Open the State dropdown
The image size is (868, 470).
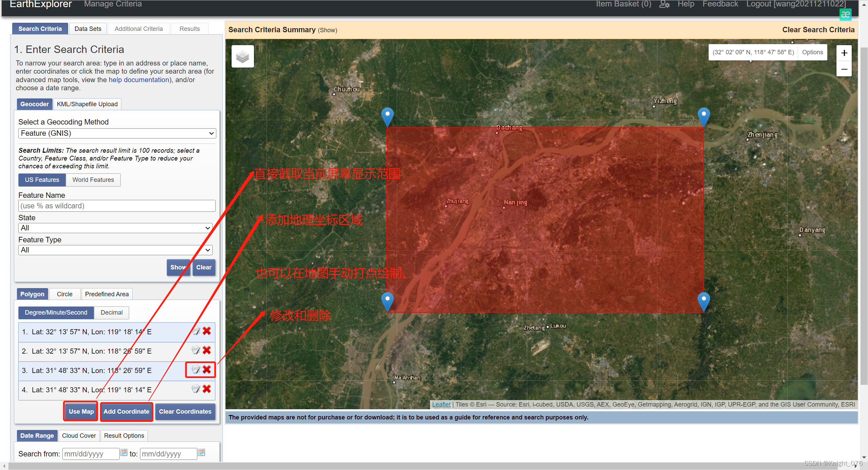point(115,228)
